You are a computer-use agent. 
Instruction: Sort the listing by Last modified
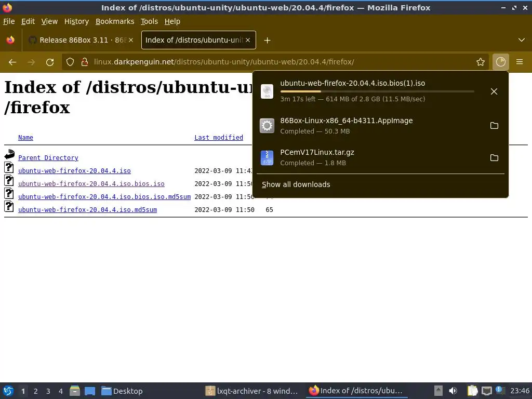219,137
